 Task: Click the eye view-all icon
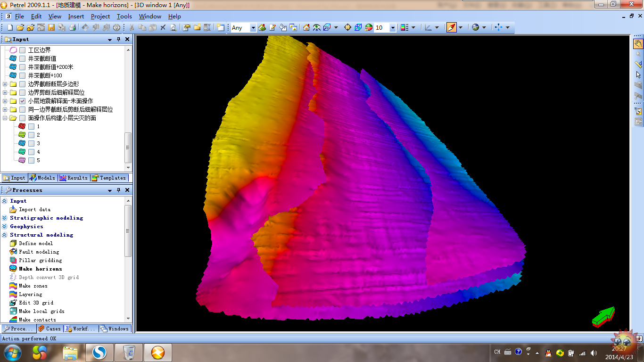[317, 27]
